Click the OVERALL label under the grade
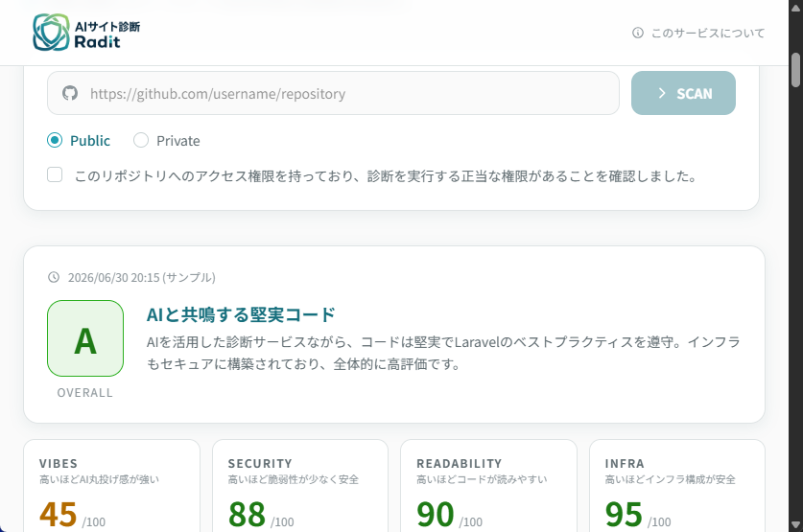 pos(85,393)
